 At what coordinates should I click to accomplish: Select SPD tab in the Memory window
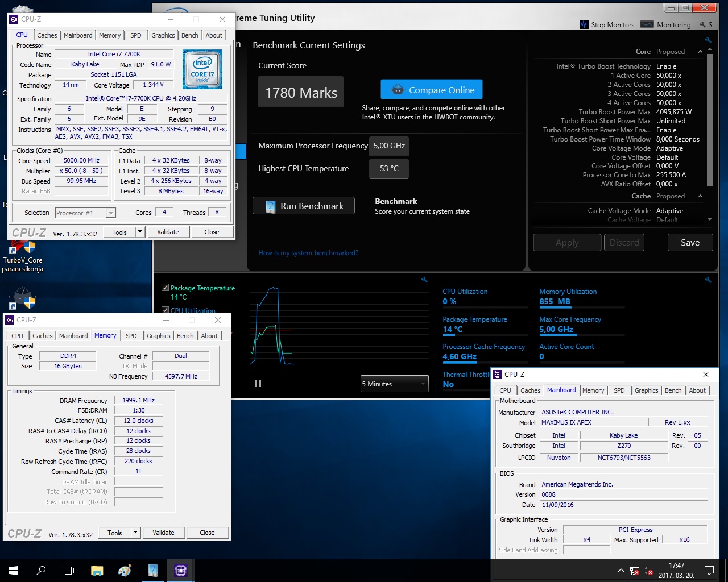tap(131, 336)
